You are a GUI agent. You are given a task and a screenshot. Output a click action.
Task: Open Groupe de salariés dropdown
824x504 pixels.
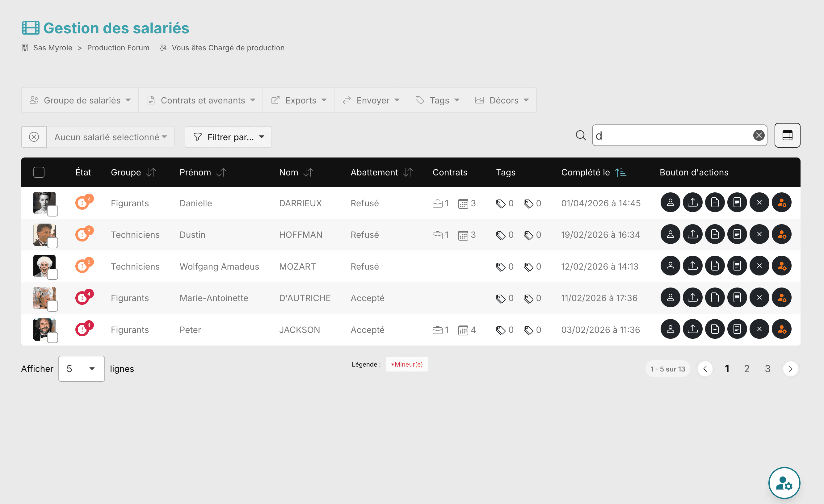80,100
